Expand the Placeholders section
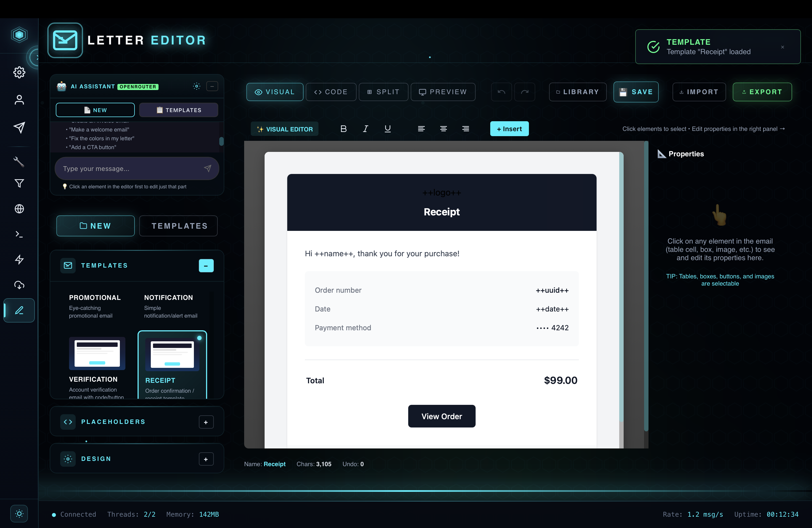This screenshot has width=812, height=528. pos(206,422)
